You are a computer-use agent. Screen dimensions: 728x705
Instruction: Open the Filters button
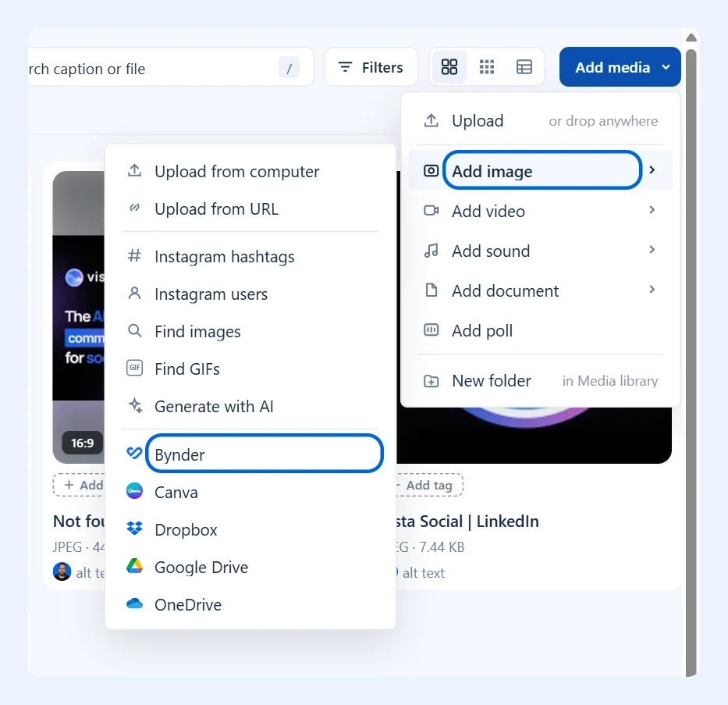point(371,67)
